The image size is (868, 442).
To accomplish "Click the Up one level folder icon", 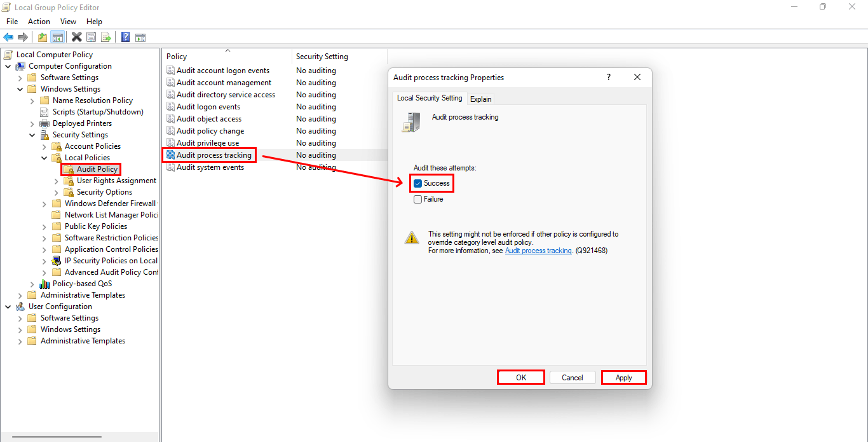I will click(42, 36).
